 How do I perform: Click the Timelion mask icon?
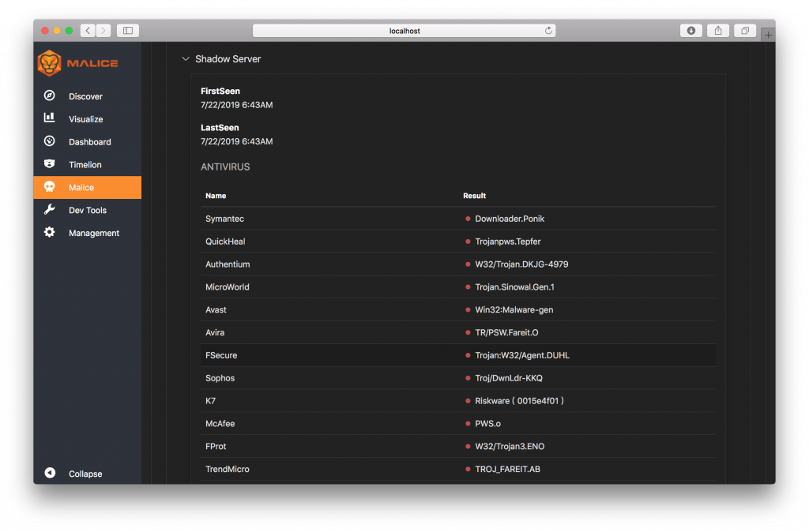coord(50,164)
